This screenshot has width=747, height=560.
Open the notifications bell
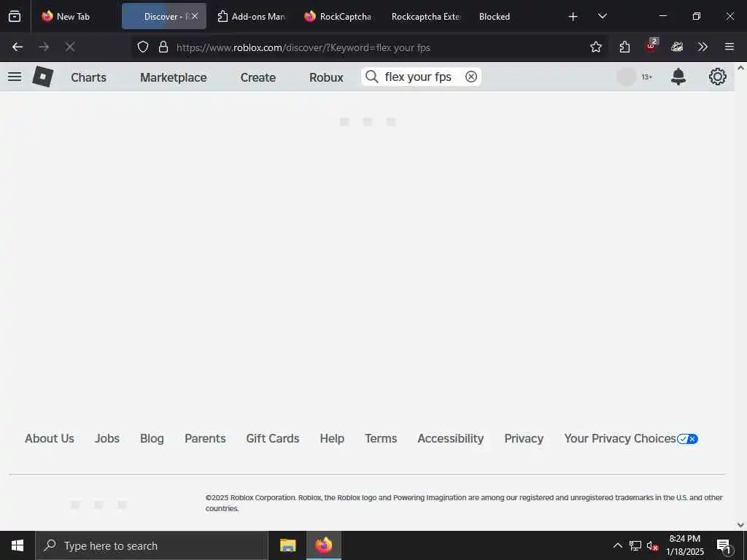pos(678,77)
